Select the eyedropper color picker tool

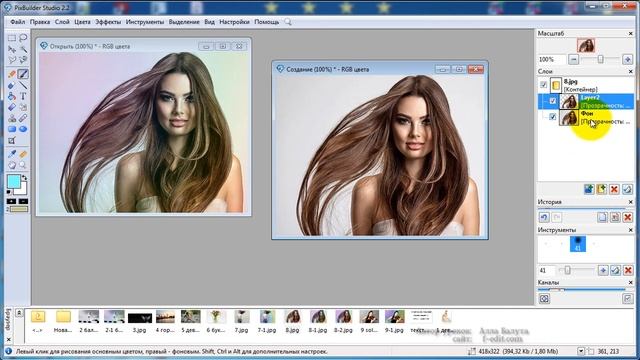(x=12, y=154)
